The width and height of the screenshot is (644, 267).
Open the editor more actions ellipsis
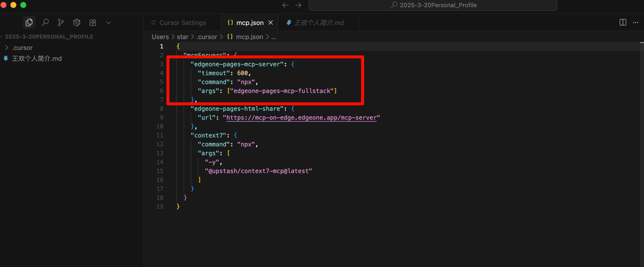[635, 23]
